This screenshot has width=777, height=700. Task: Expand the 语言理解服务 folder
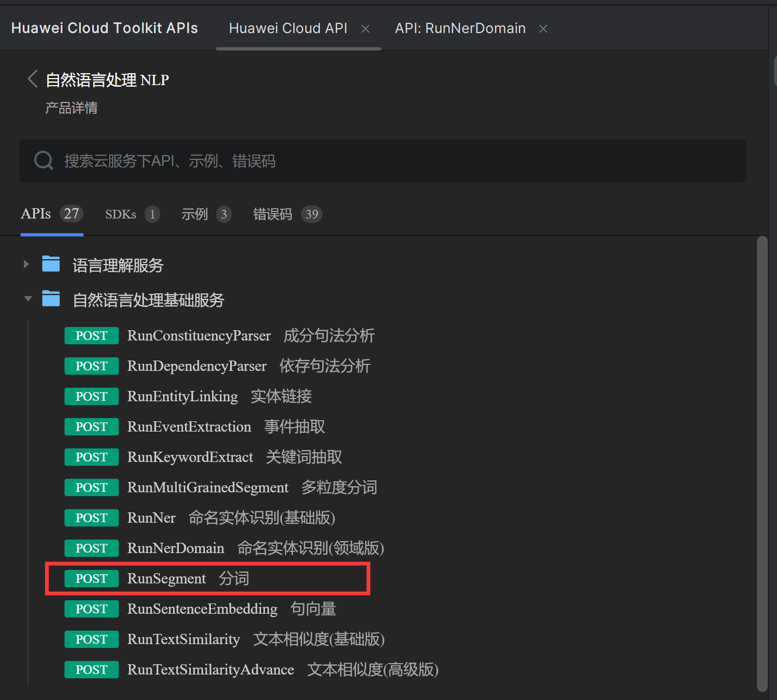point(26,265)
